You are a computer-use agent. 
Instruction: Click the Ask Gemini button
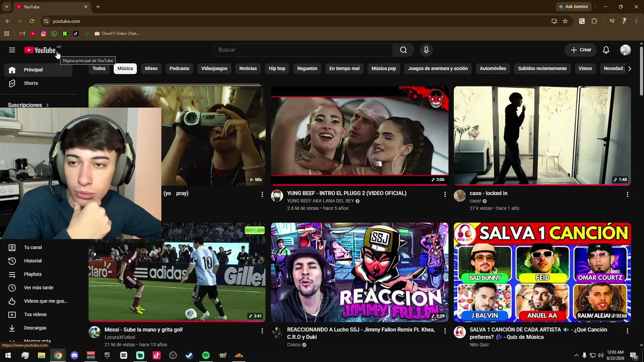pos(573,7)
